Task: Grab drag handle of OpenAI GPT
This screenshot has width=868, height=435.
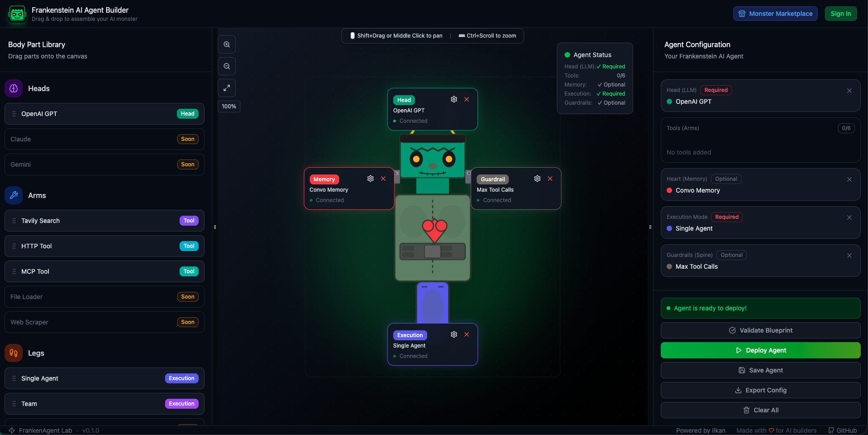Action: point(14,114)
